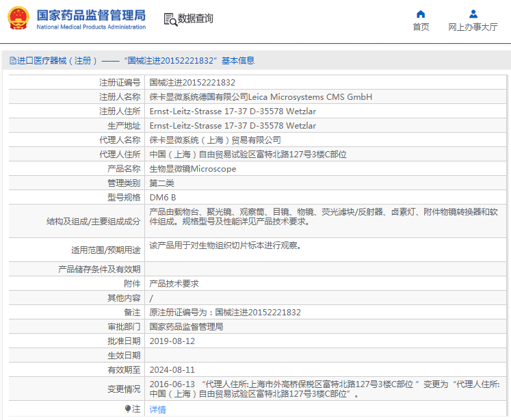Open the 详情 link

pos(157,410)
